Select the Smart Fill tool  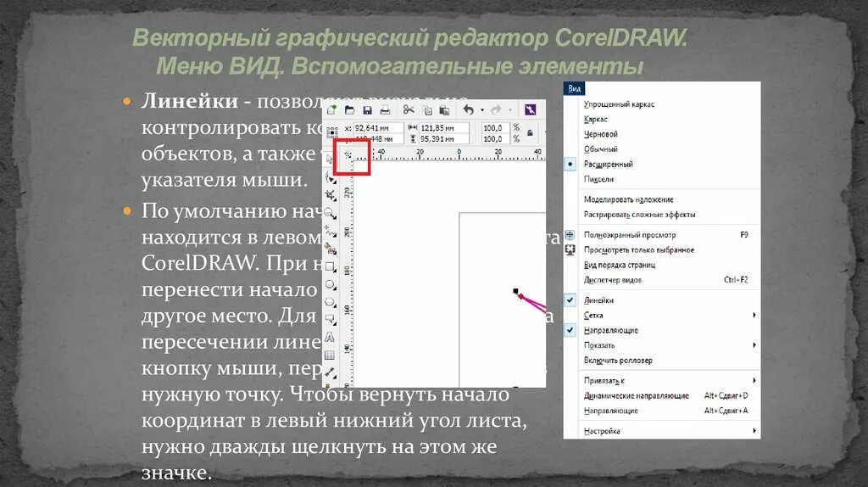point(331,249)
